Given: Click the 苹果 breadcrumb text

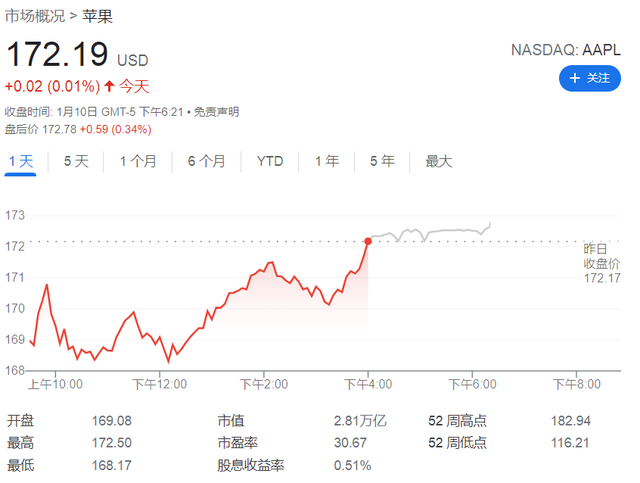Looking at the screenshot, I should [97, 16].
